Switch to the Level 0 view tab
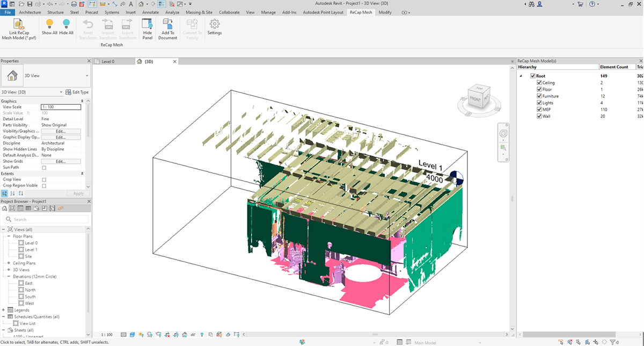Viewport: 644px width, 346px height. pos(108,62)
